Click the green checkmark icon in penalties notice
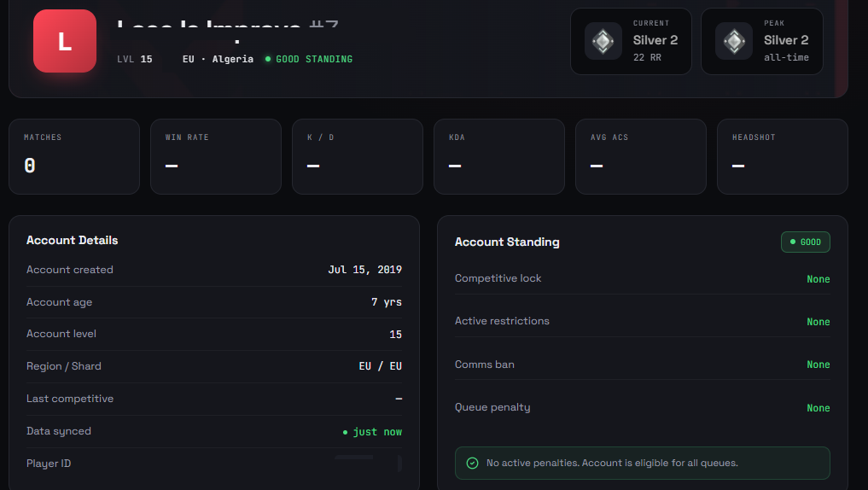868x490 pixels. pyautogui.click(x=472, y=463)
